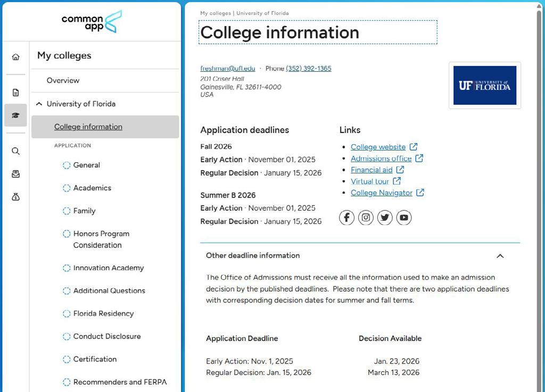The height and width of the screenshot is (392, 545).
Task: Select College information menu item
Action: coord(105,127)
